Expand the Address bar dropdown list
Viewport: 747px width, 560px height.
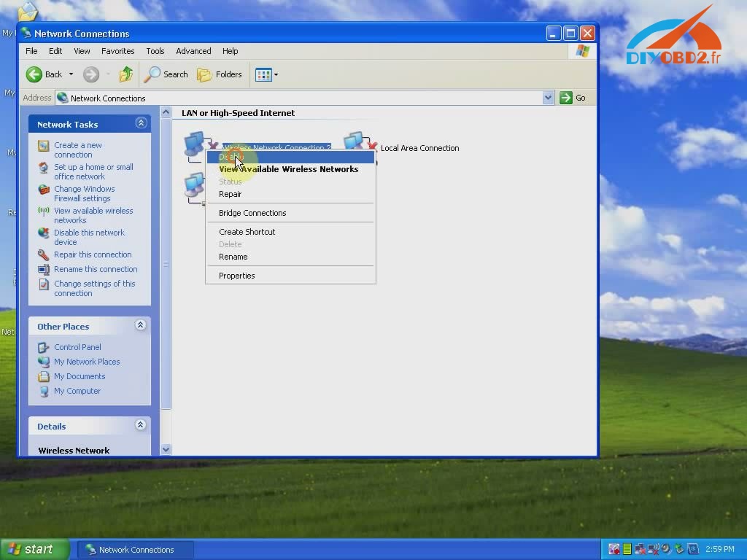coord(548,97)
